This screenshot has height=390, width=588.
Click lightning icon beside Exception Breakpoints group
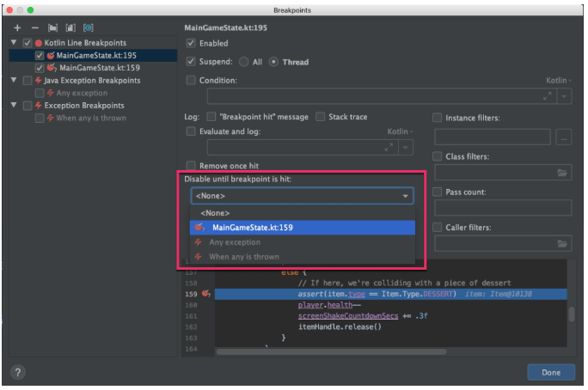click(38, 106)
